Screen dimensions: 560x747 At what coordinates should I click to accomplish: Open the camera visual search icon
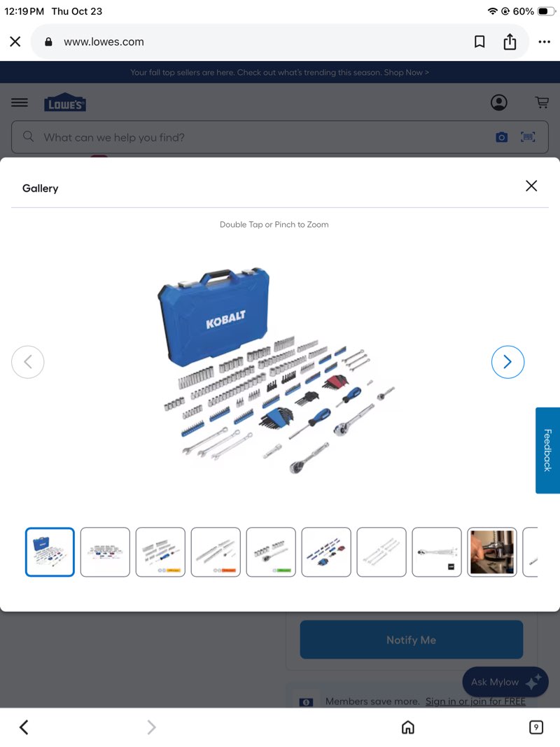[501, 137]
